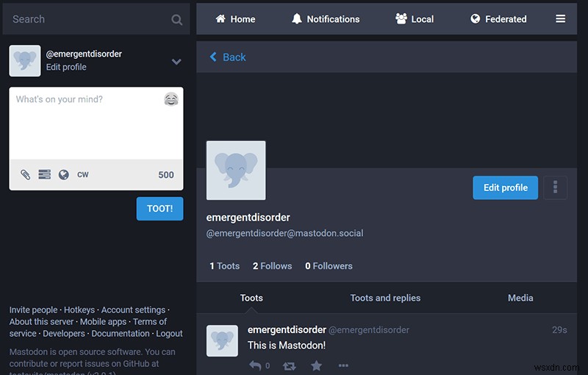Change toot privacy with the globe icon
Viewport: 588px width, 375px height.
(64, 175)
